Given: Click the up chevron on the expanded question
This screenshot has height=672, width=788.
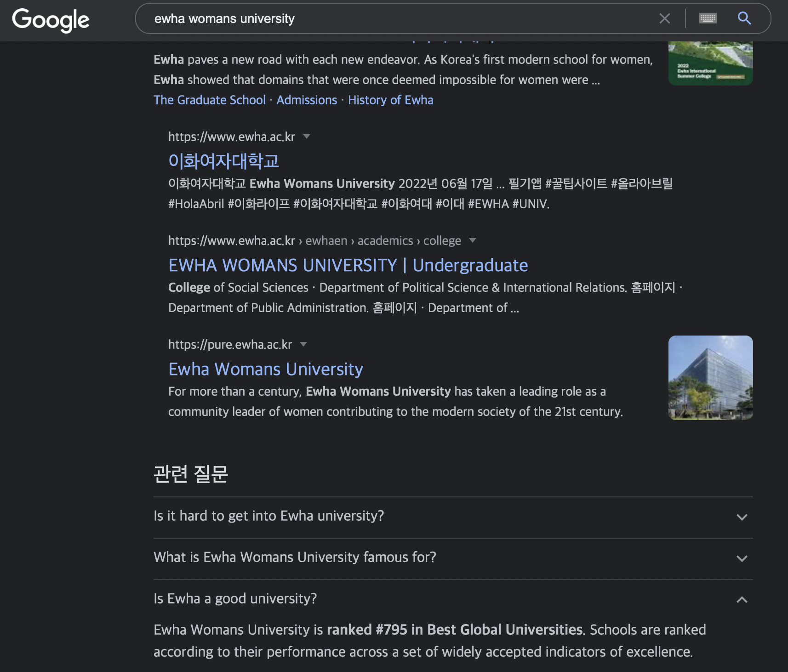Looking at the screenshot, I should click(x=742, y=599).
